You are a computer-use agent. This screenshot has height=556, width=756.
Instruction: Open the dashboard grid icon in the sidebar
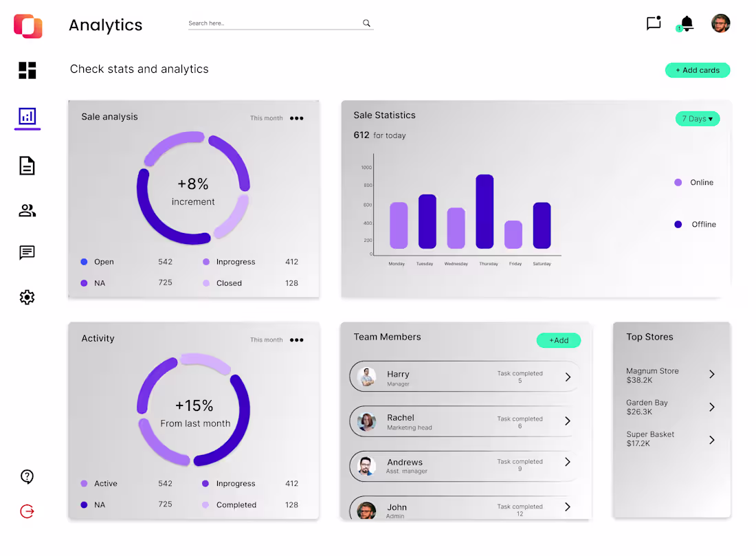click(27, 69)
